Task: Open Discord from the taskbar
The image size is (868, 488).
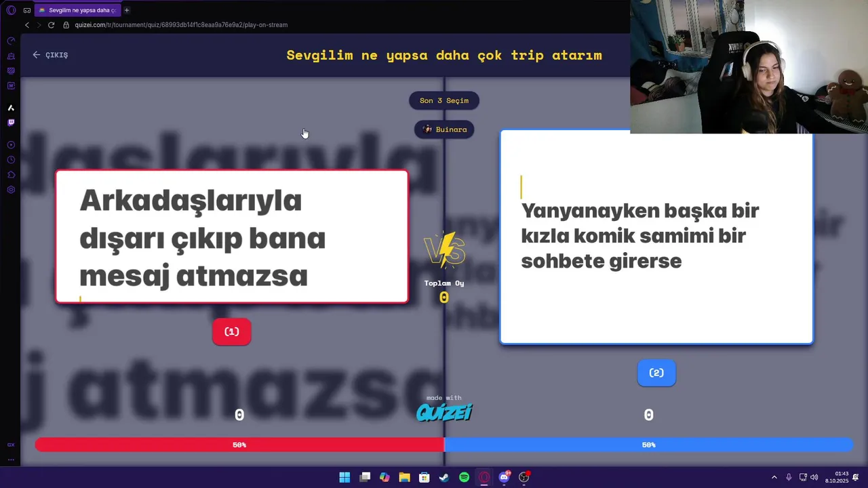Action: [504, 477]
